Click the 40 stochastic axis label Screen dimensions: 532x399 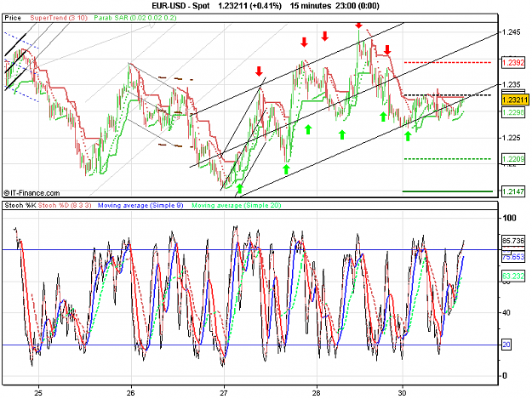(506, 313)
